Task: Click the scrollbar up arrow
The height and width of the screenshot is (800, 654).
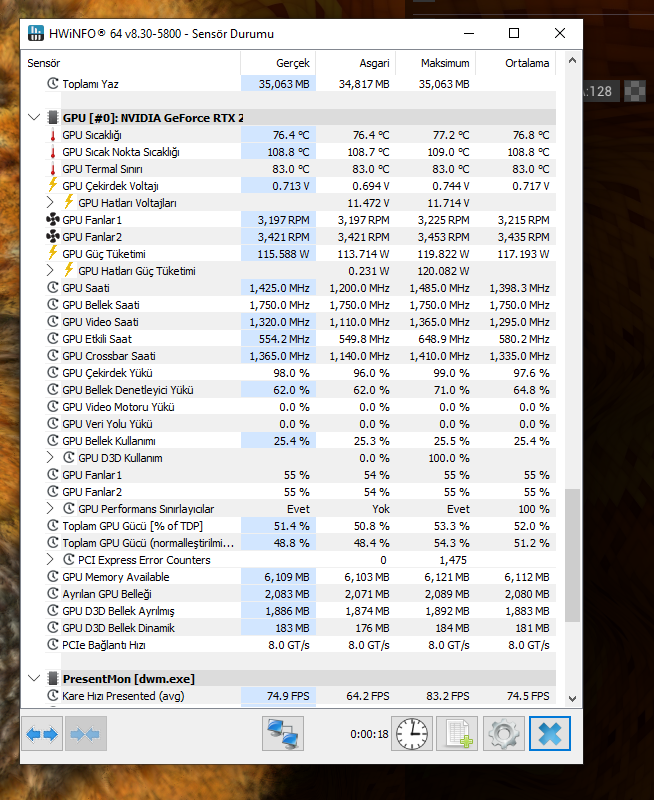Action: 572,61
